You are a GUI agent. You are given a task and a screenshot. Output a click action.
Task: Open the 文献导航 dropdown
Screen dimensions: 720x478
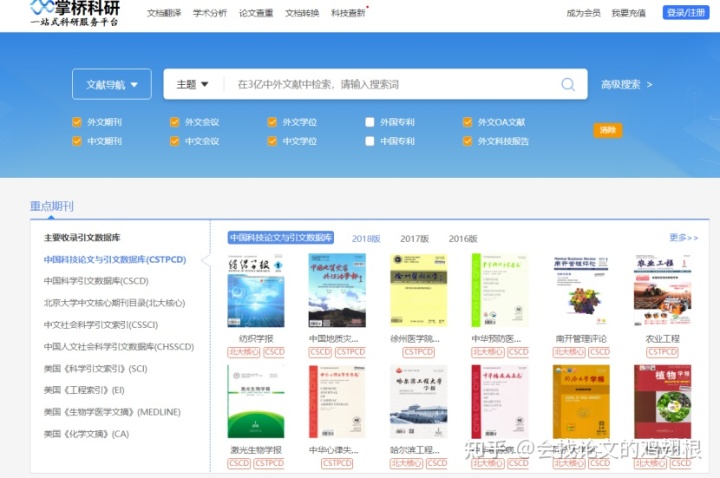tap(112, 84)
